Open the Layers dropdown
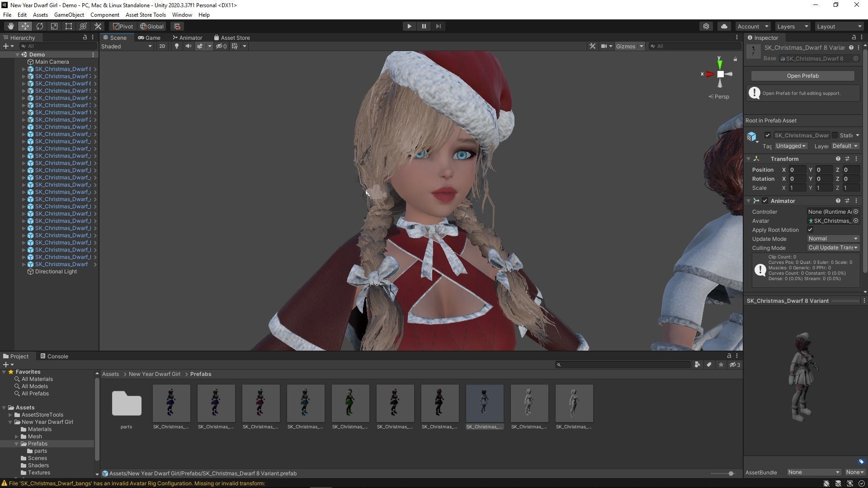Image resolution: width=868 pixels, height=488 pixels. point(793,26)
